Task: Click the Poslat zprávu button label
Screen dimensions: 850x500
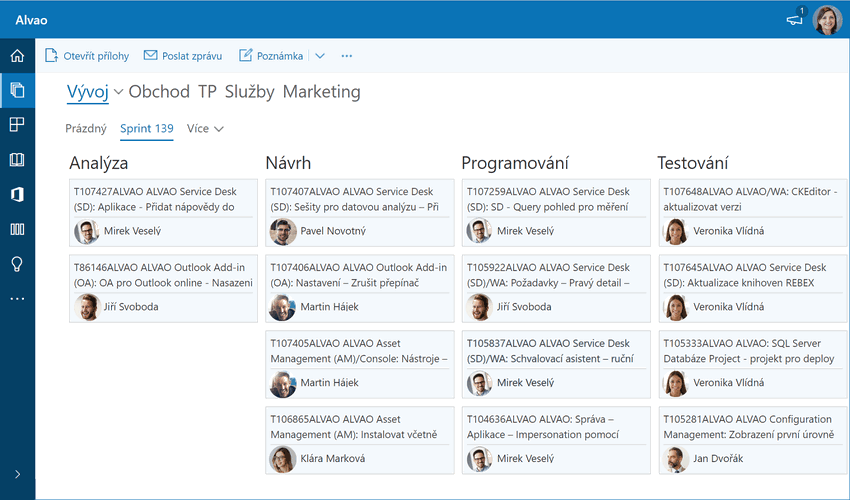Action: click(192, 56)
